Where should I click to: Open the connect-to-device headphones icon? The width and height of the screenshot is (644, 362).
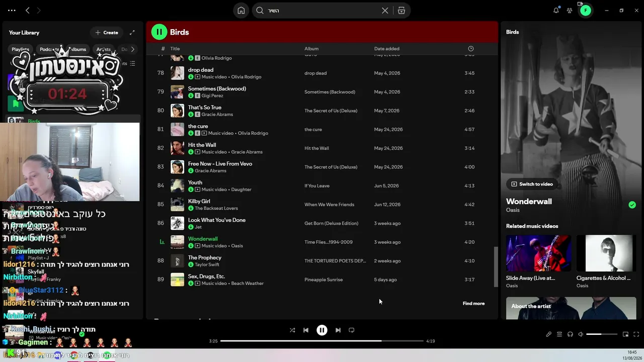(570, 334)
